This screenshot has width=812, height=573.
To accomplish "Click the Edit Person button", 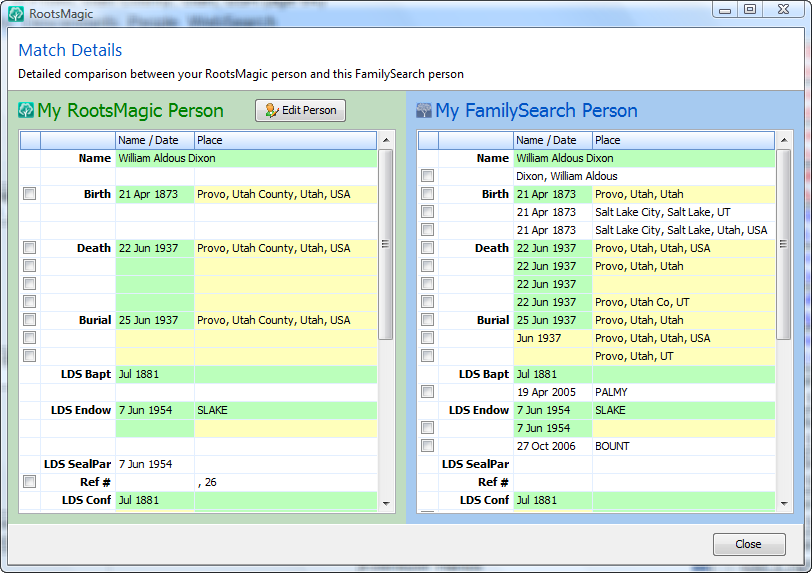I will click(x=300, y=110).
